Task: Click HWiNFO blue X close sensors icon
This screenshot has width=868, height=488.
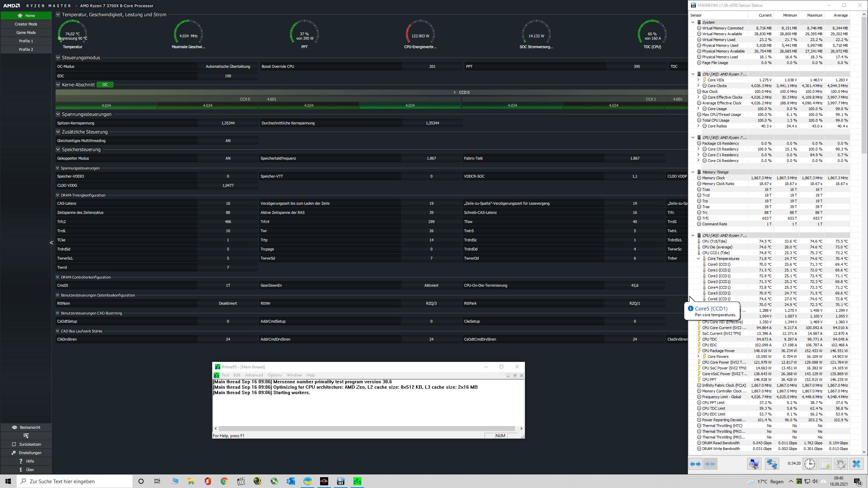Action: click(x=856, y=464)
